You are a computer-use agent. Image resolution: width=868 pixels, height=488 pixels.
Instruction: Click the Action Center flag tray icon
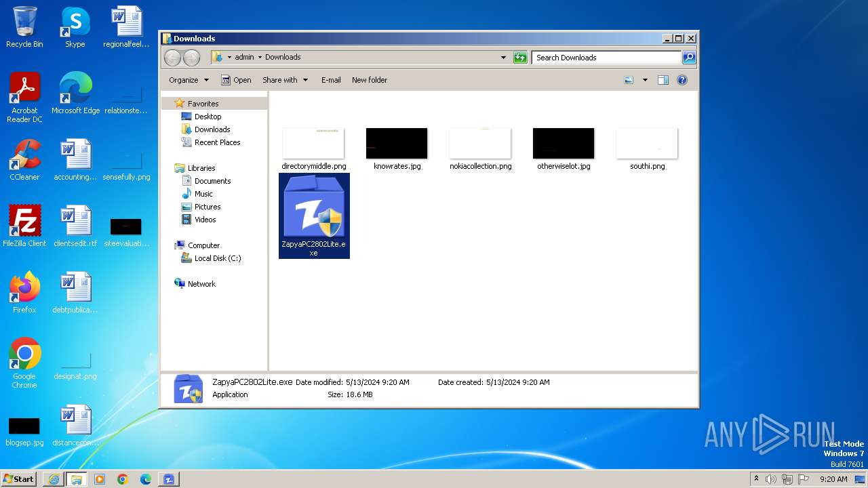804,479
